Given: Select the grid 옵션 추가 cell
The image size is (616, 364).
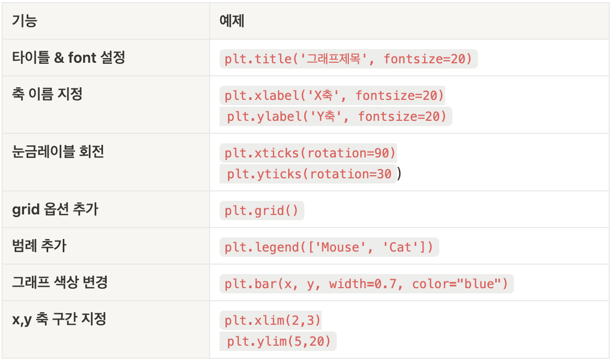Looking at the screenshot, I should point(106,209).
